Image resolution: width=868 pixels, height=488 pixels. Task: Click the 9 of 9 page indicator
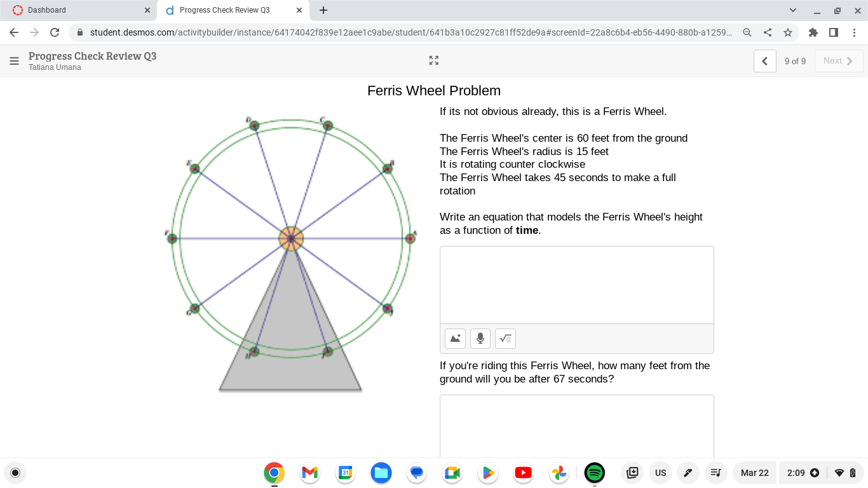point(795,61)
